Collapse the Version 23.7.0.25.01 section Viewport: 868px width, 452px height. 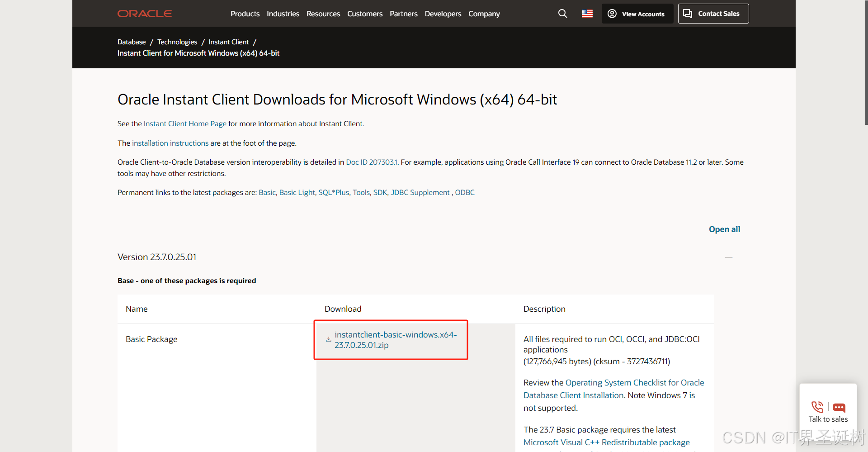tap(728, 257)
